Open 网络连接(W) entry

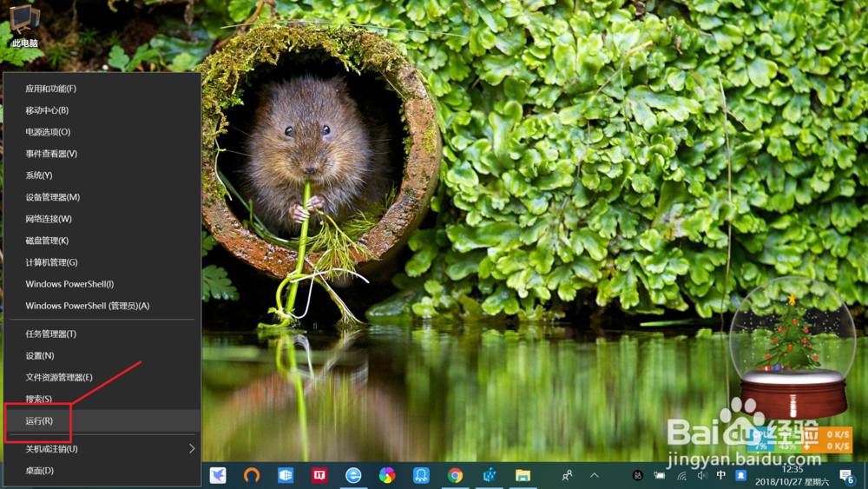point(102,219)
